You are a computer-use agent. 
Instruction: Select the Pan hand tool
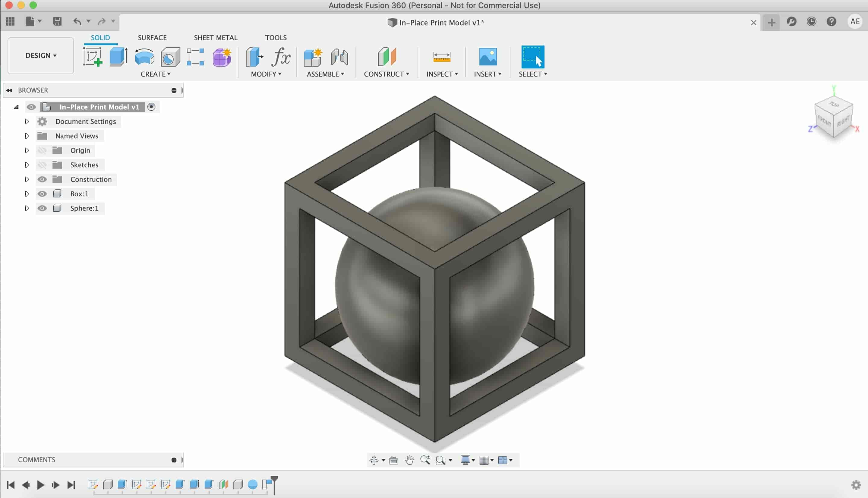pos(409,460)
